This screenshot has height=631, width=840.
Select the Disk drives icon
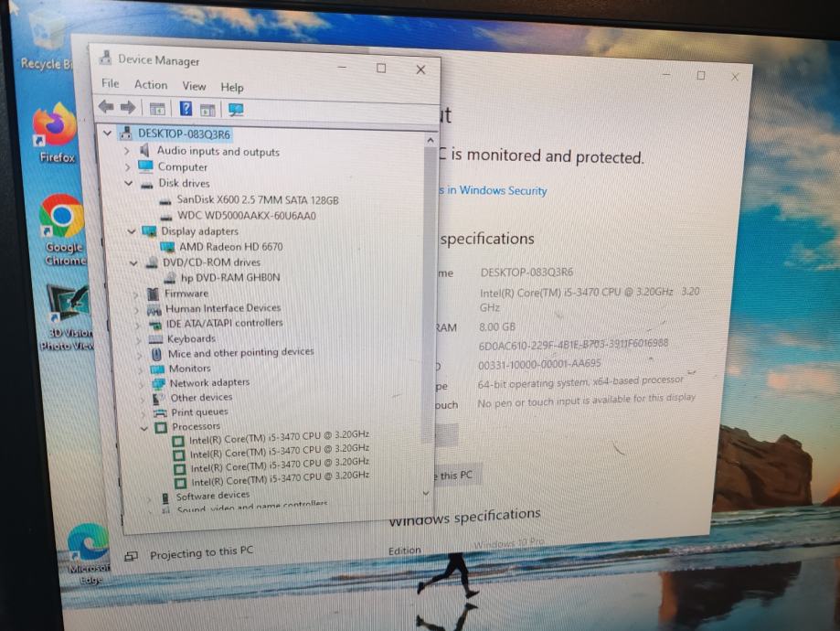pyautogui.click(x=147, y=184)
